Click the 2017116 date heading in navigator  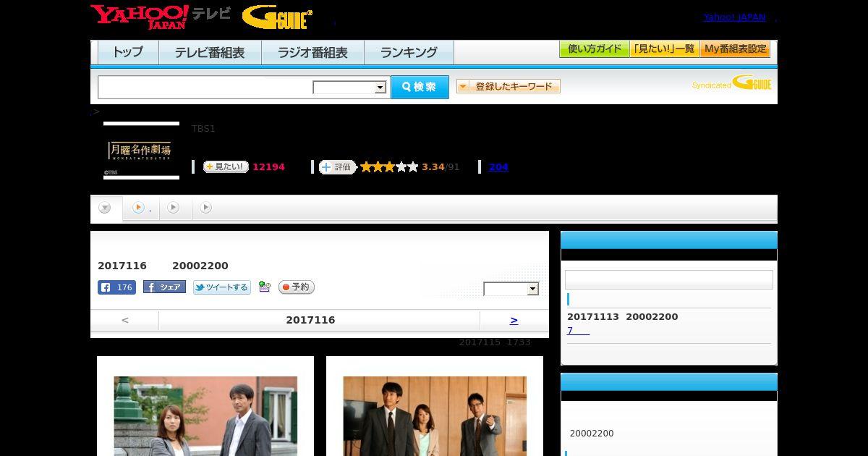(x=310, y=320)
